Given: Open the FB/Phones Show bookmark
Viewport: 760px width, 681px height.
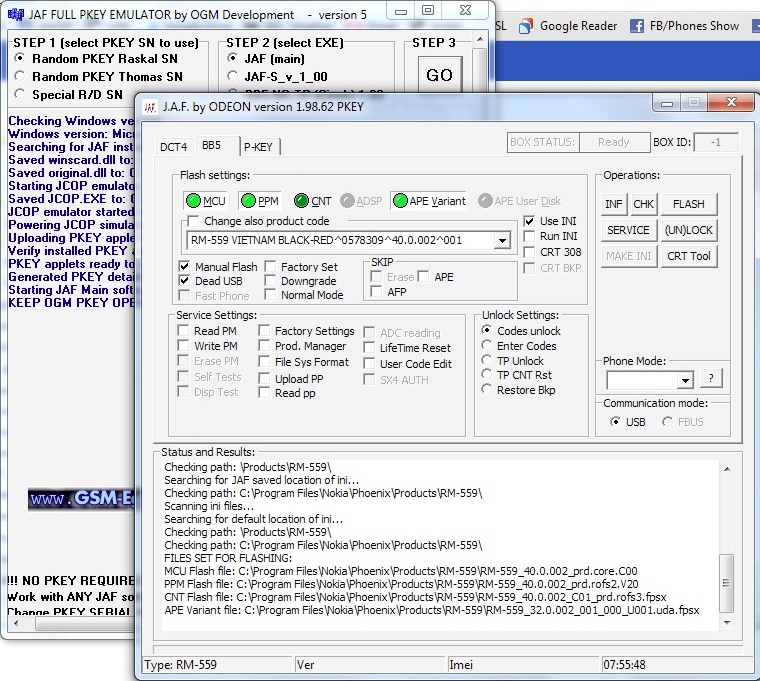Looking at the screenshot, I should click(x=684, y=26).
